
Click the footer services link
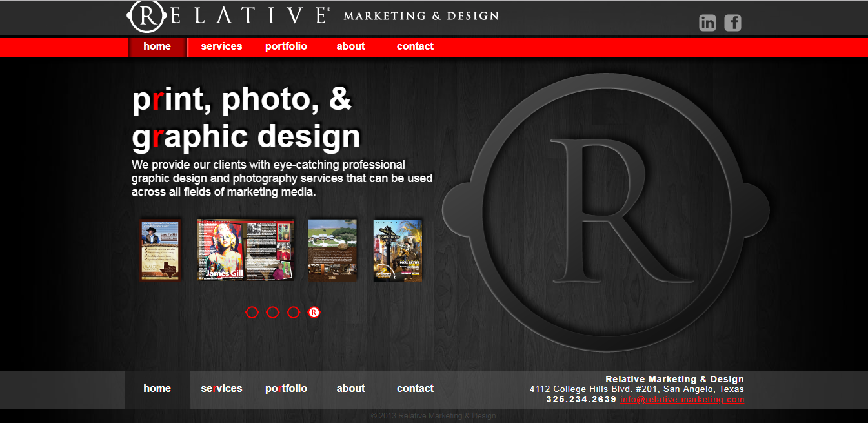[221, 389]
